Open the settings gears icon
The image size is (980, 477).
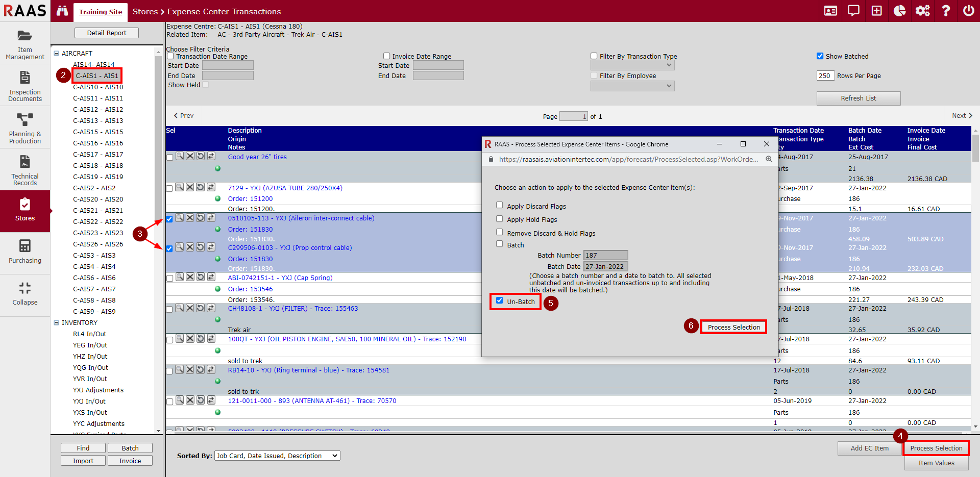pos(922,11)
